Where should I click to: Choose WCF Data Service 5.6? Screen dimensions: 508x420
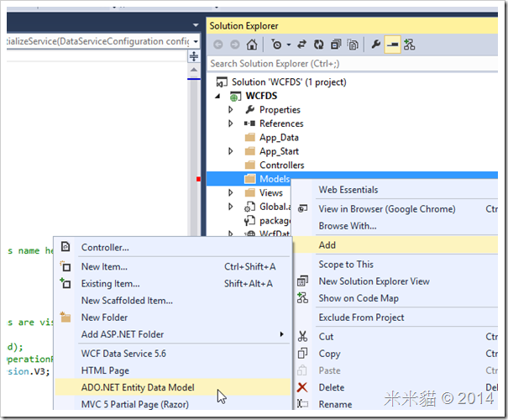click(123, 354)
